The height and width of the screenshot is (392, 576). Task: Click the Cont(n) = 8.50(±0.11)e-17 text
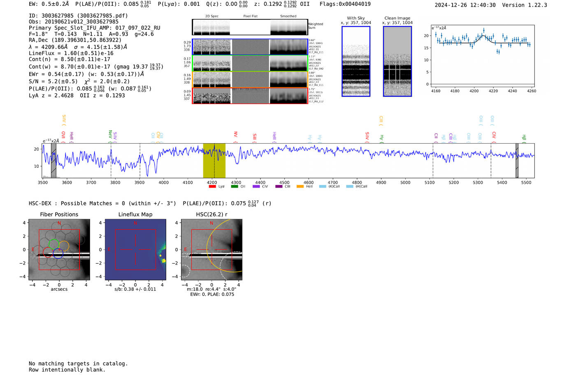pyautogui.click(x=70, y=59)
